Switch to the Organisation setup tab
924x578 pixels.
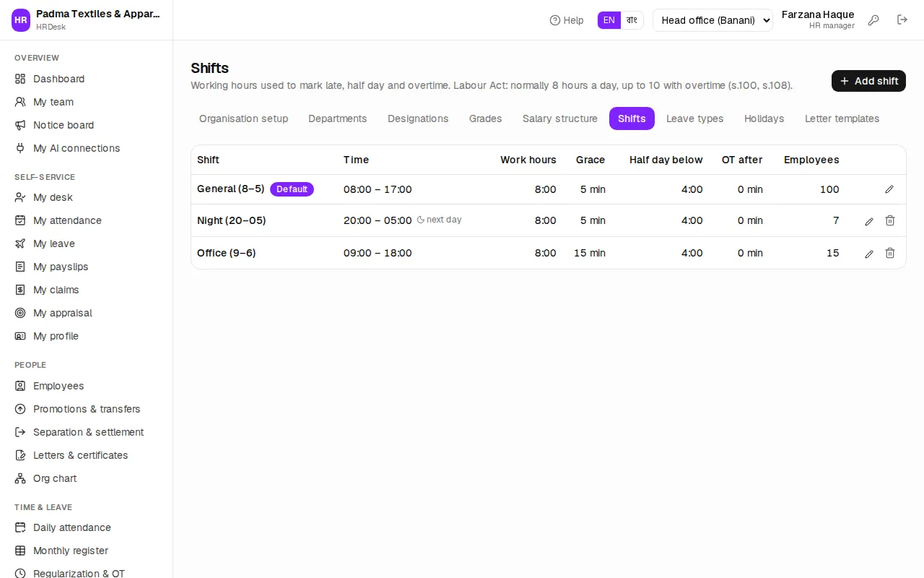click(x=243, y=118)
